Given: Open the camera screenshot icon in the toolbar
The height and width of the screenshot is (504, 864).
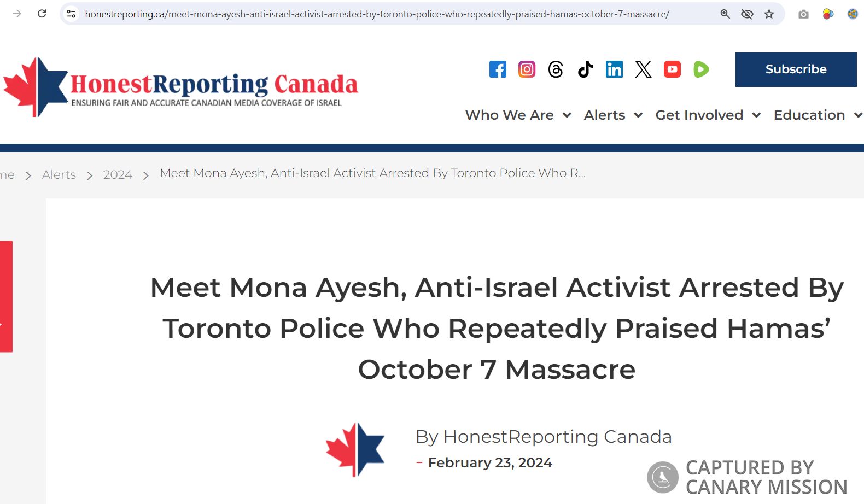Looking at the screenshot, I should point(803,14).
